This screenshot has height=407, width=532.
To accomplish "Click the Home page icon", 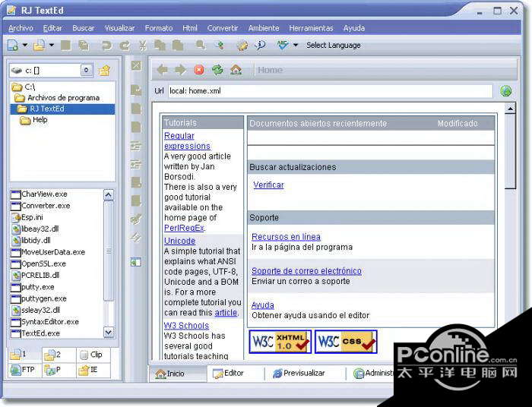I will click(x=236, y=70).
